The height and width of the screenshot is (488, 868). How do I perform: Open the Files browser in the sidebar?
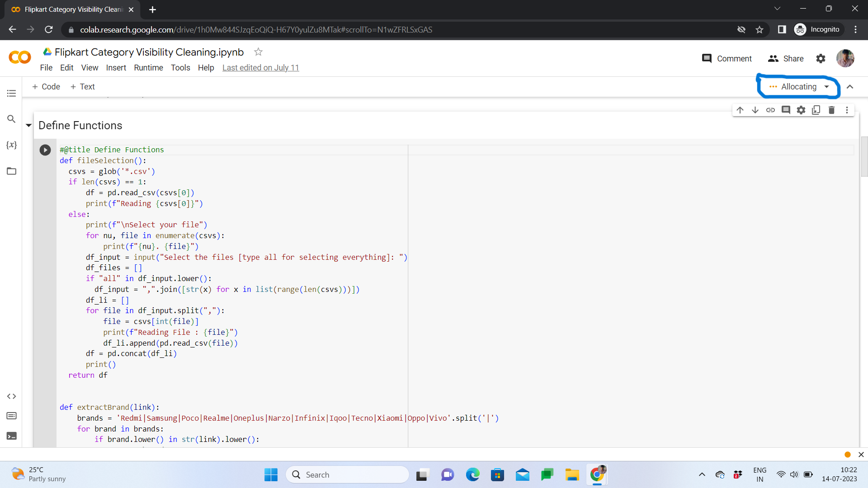pos(11,171)
